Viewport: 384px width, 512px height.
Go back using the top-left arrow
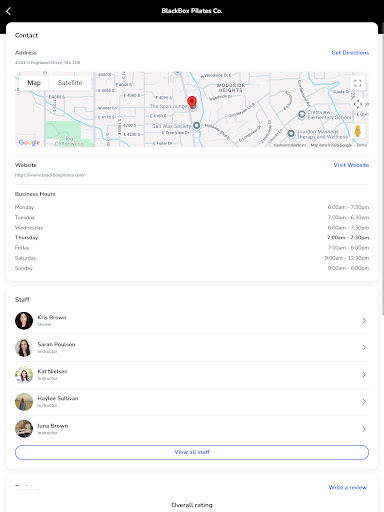[9, 11]
